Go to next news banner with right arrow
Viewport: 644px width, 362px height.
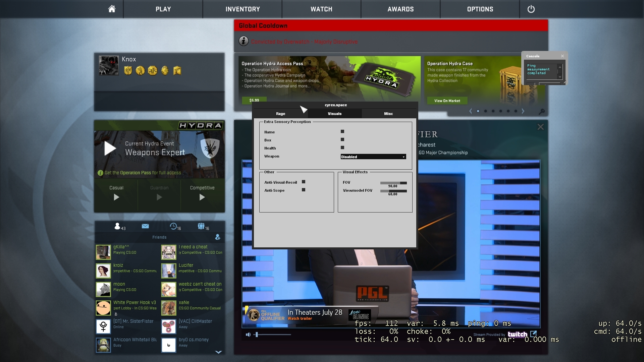point(523,111)
